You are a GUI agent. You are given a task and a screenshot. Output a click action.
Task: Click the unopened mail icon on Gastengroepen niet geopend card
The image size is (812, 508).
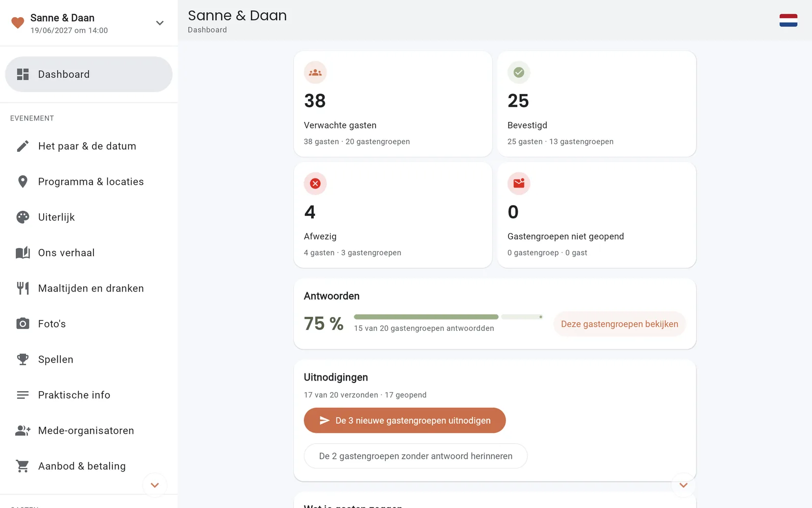[x=519, y=183]
